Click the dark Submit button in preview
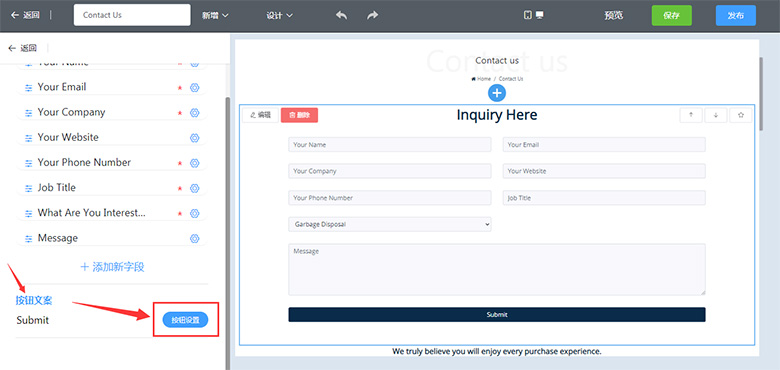This screenshot has height=370, width=780. pyautogui.click(x=497, y=315)
